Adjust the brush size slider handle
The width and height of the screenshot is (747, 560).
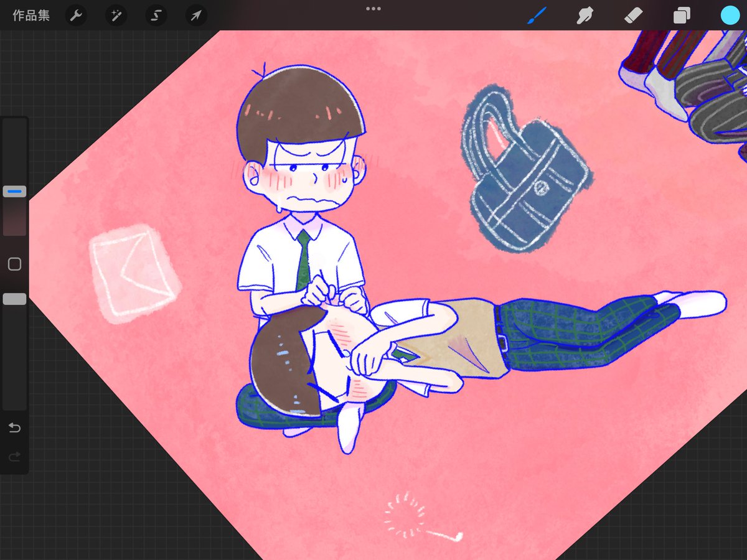(14, 192)
